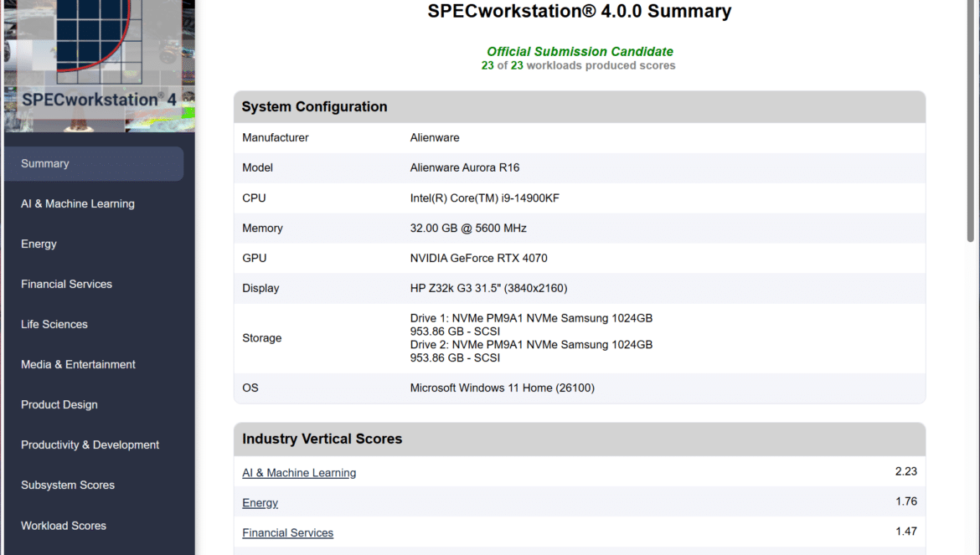This screenshot has width=980, height=555.
Task: Click the Manufacturer value Alienware
Action: pos(435,137)
